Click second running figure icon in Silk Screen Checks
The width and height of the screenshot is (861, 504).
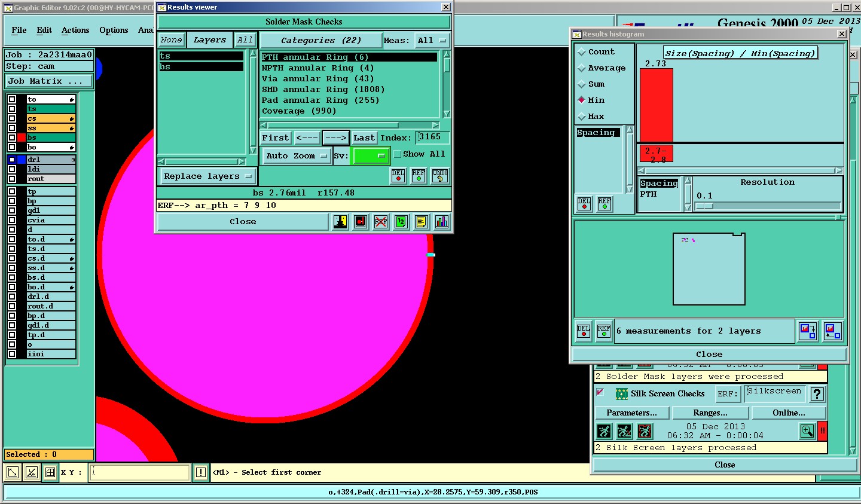tap(624, 431)
